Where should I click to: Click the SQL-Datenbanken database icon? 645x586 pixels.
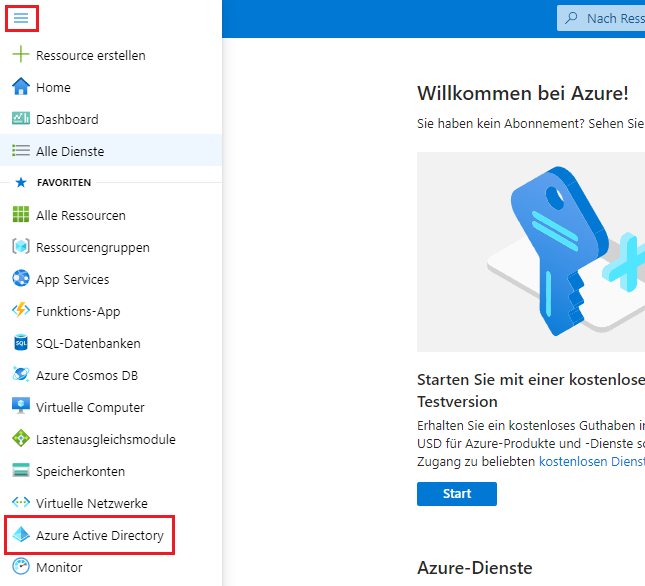[21, 343]
